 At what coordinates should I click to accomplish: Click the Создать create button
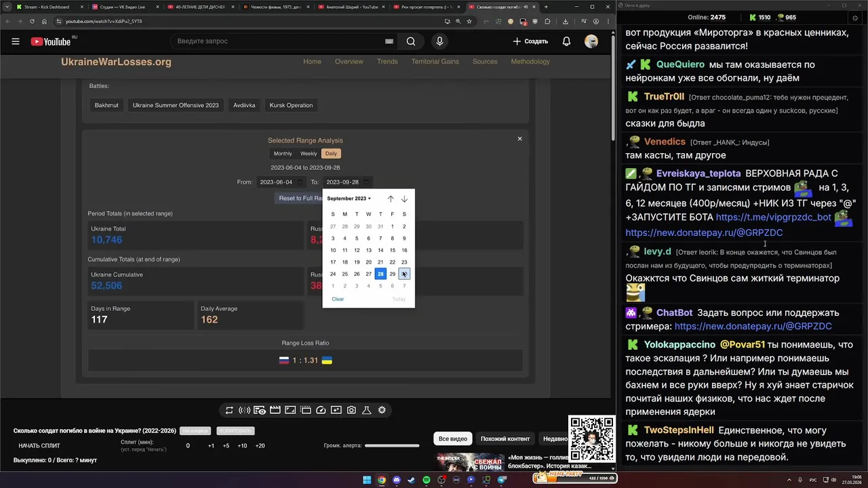[530, 41]
